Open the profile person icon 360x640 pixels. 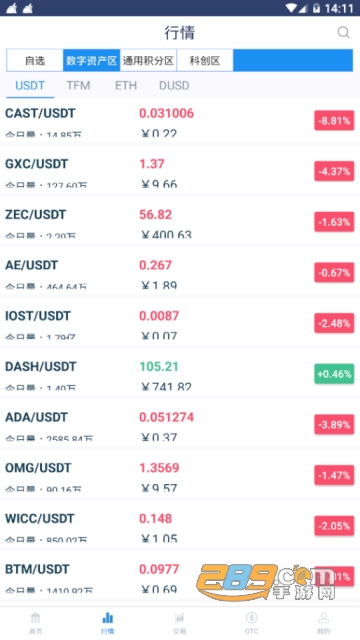click(323, 618)
